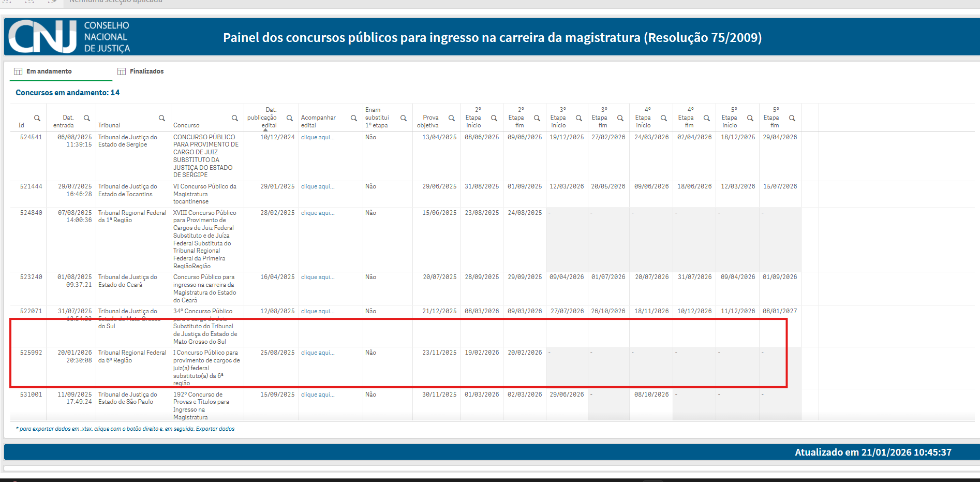Switch to the Finalizados tab
The height and width of the screenshot is (482, 980).
[141, 71]
